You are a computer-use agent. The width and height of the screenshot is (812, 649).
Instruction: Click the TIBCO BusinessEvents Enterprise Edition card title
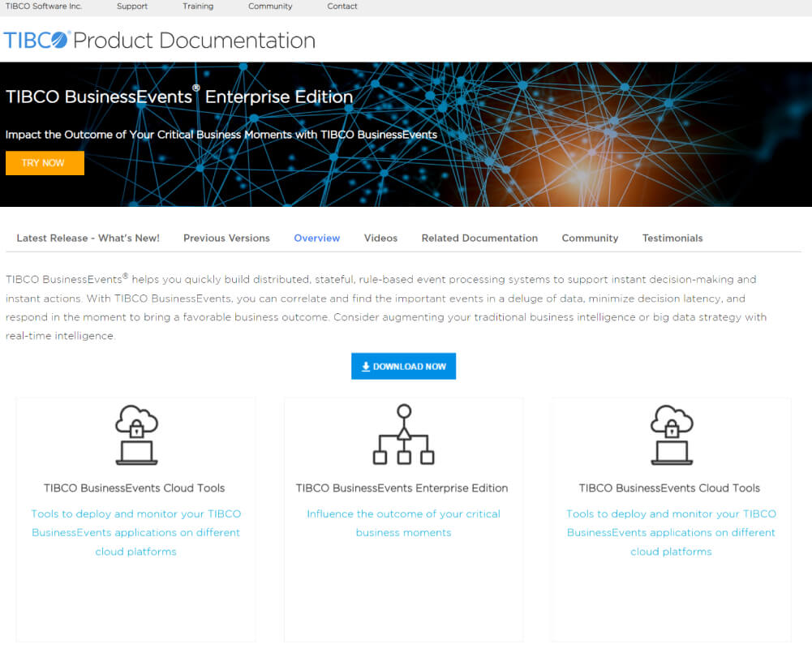(402, 488)
